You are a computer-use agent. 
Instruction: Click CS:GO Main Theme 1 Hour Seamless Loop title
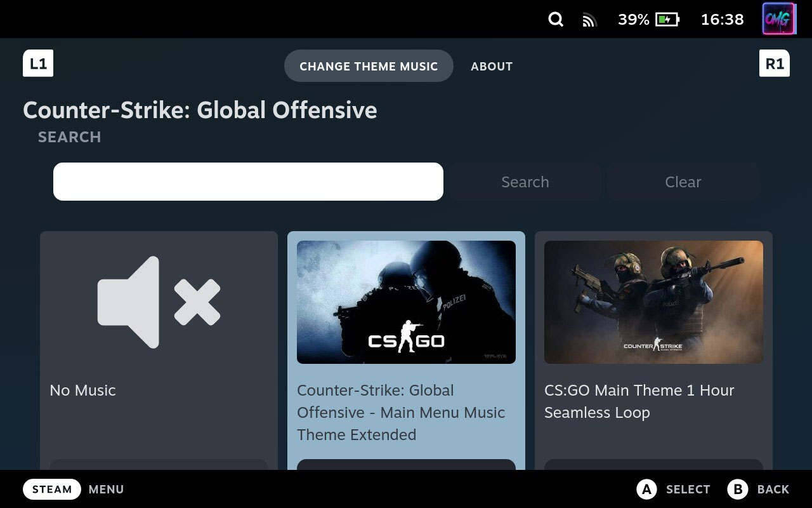tap(639, 401)
